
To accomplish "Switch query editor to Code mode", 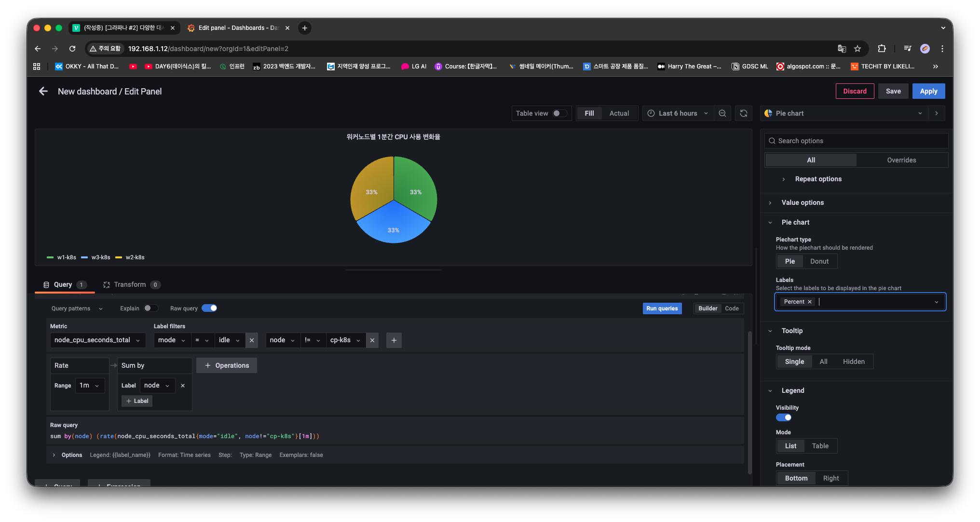I will click(x=732, y=308).
